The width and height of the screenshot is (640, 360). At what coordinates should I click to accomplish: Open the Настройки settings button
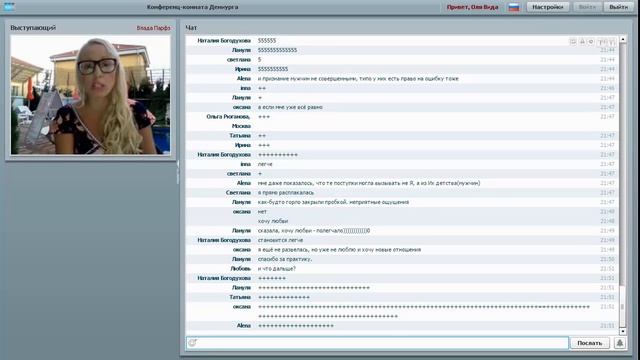point(547,7)
